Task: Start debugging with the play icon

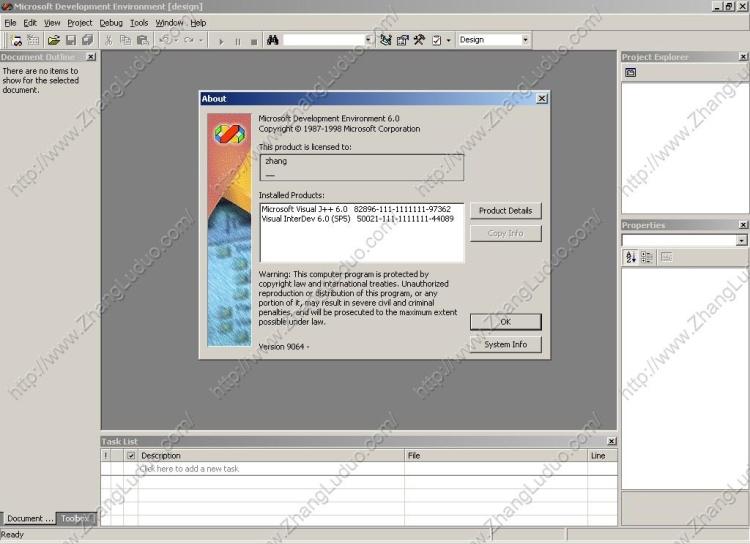Action: pyautogui.click(x=221, y=41)
